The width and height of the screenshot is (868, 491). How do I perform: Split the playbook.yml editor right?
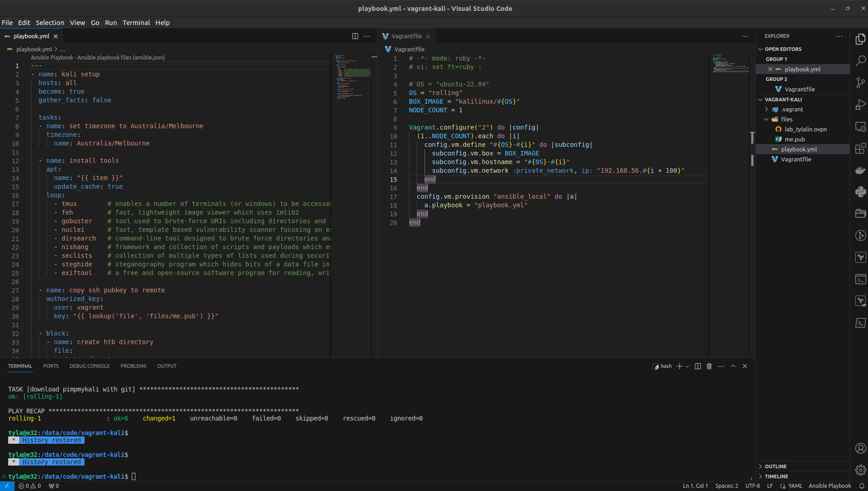(355, 36)
